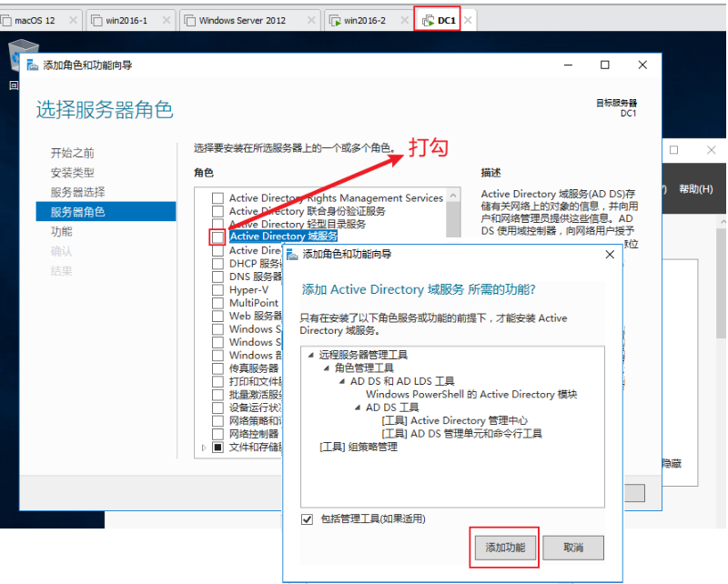Switch to the win2016-2 tab

pos(365,20)
